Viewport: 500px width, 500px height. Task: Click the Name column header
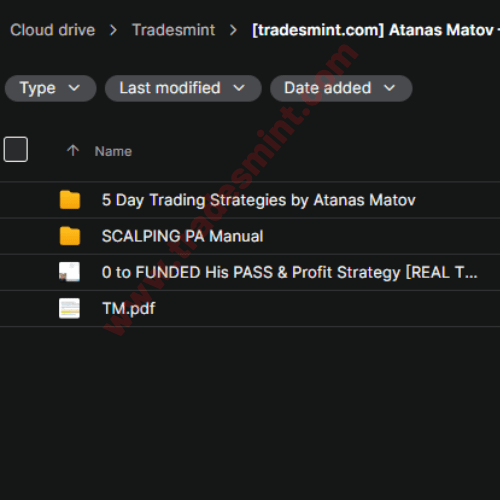click(113, 151)
